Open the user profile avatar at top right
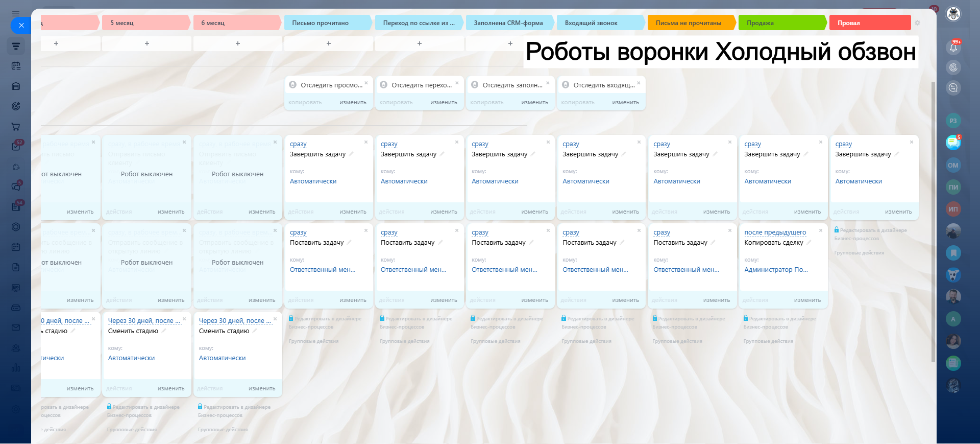This screenshot has height=444, width=980. click(x=953, y=14)
